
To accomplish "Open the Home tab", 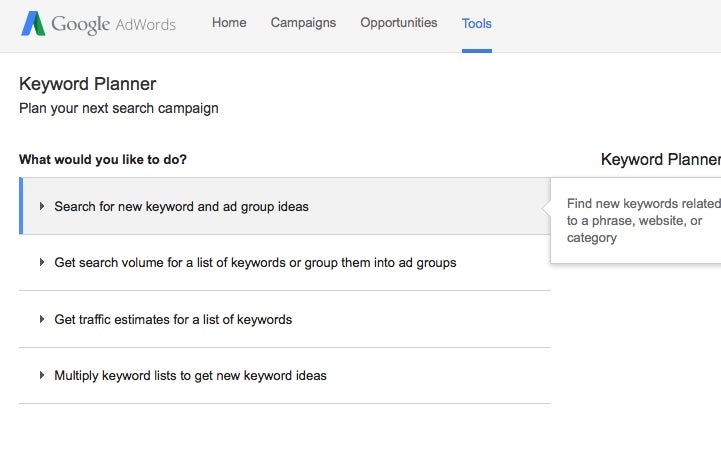I will tap(229, 23).
